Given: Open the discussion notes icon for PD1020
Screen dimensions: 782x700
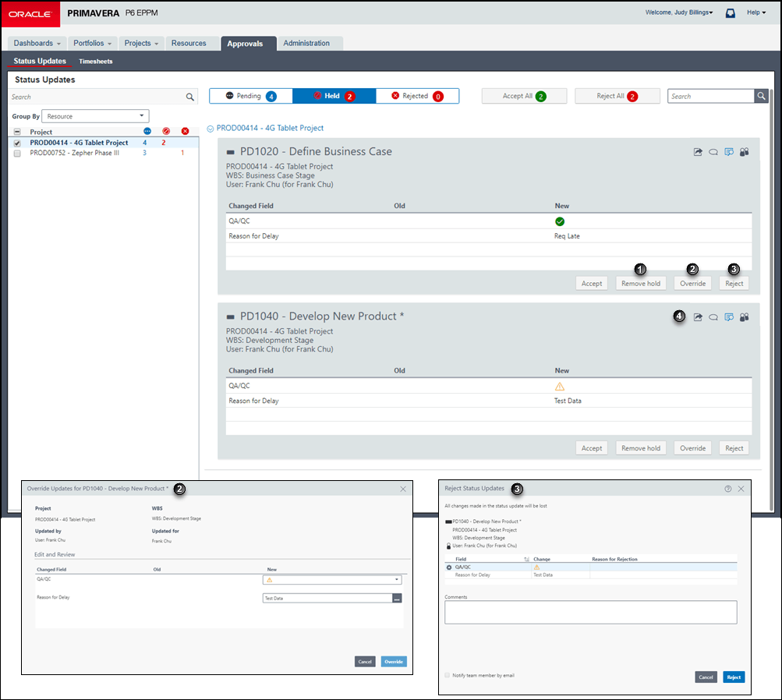Looking at the screenshot, I should [x=729, y=152].
